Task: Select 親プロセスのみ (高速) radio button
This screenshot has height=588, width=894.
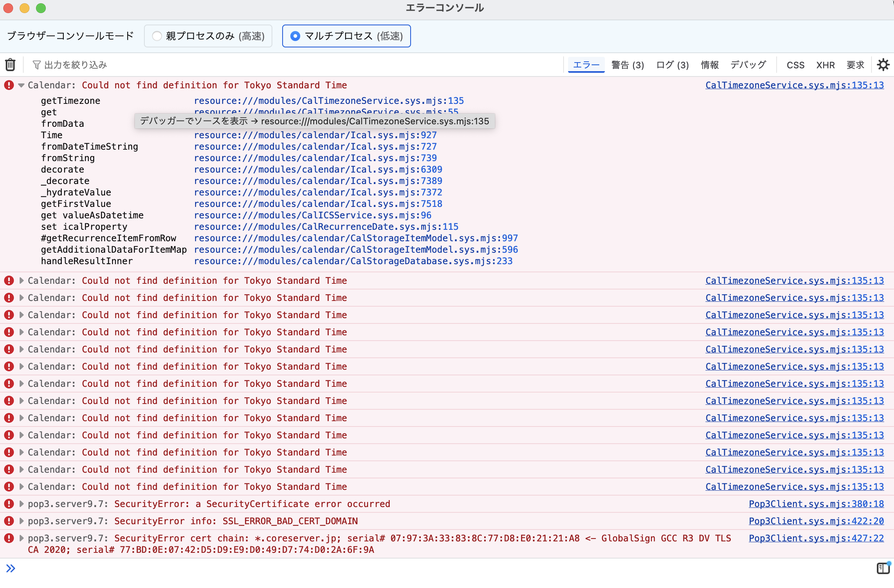Action: (x=157, y=36)
